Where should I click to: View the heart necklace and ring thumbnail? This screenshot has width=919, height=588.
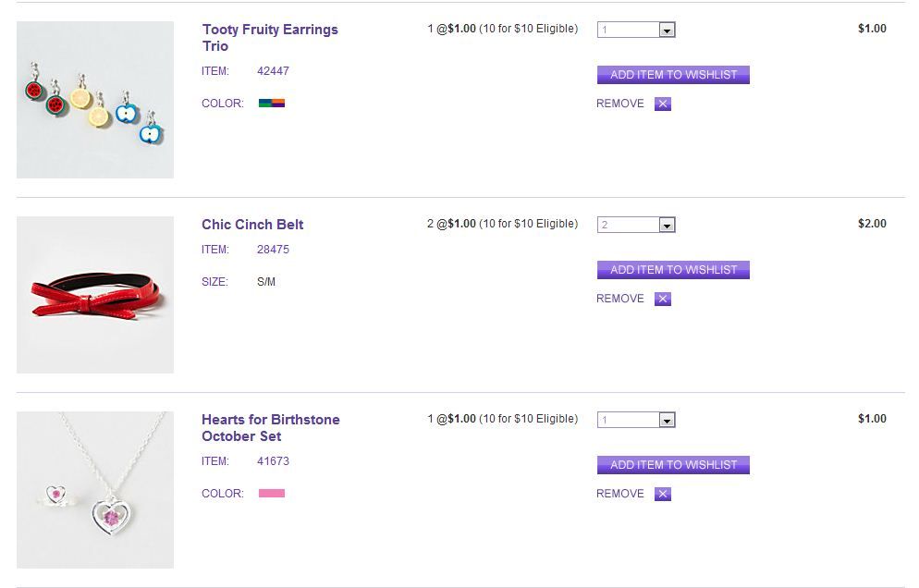click(95, 490)
